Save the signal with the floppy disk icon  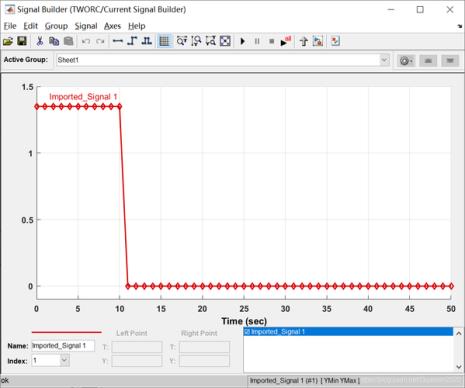22,41
